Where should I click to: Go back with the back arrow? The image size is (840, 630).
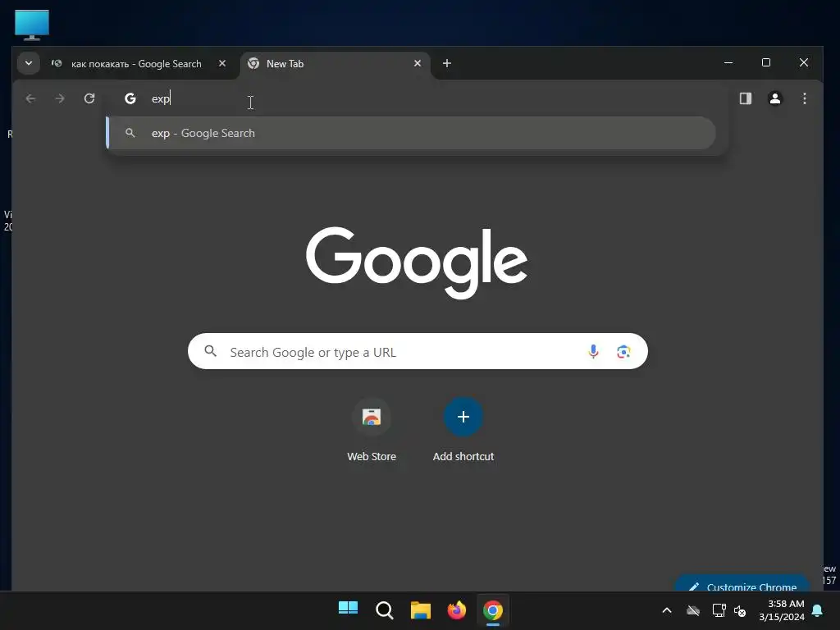[30, 98]
